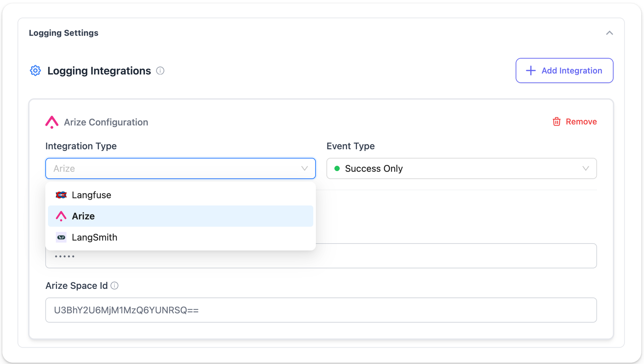
Task: Select LangSmith from the integration list
Action: click(94, 237)
